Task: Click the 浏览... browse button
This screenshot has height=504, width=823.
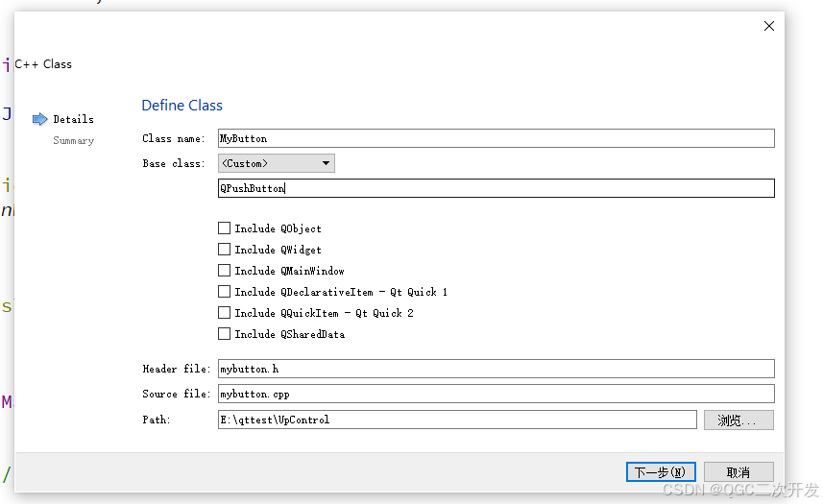Action: [x=738, y=420]
